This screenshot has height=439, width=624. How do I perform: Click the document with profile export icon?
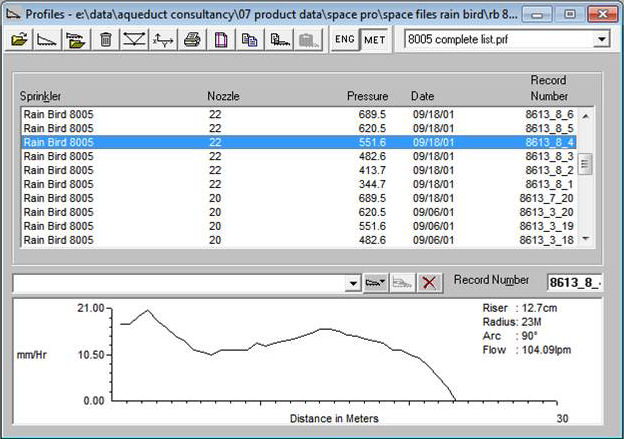click(x=279, y=39)
